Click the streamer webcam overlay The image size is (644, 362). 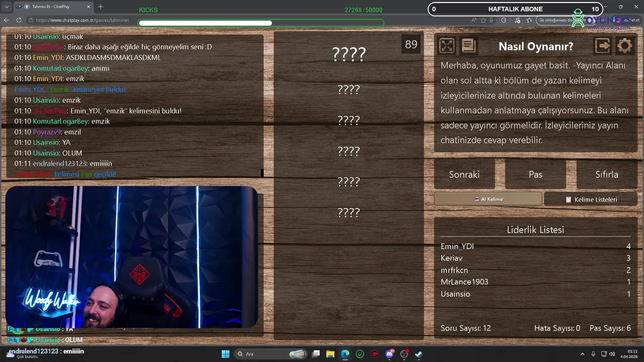click(x=132, y=257)
